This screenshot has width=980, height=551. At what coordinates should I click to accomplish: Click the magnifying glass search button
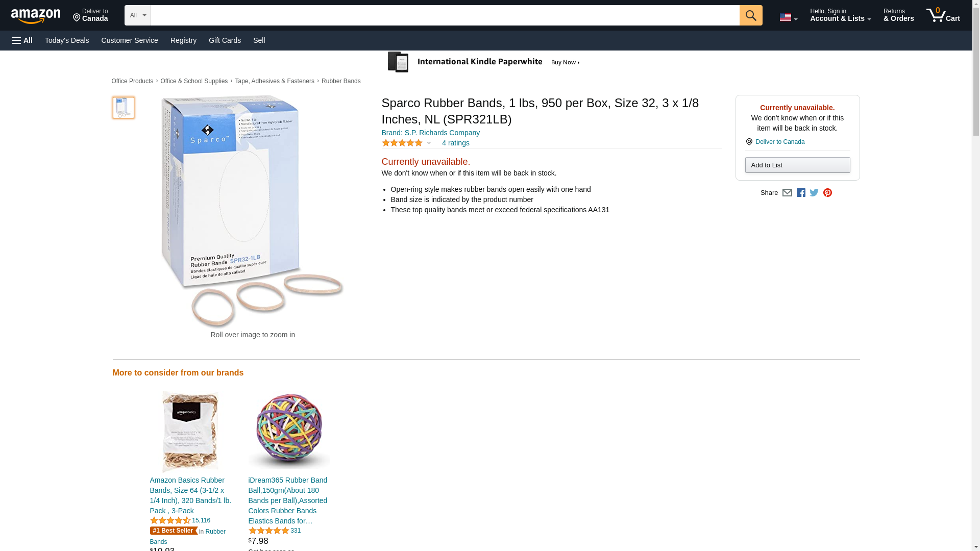click(750, 15)
